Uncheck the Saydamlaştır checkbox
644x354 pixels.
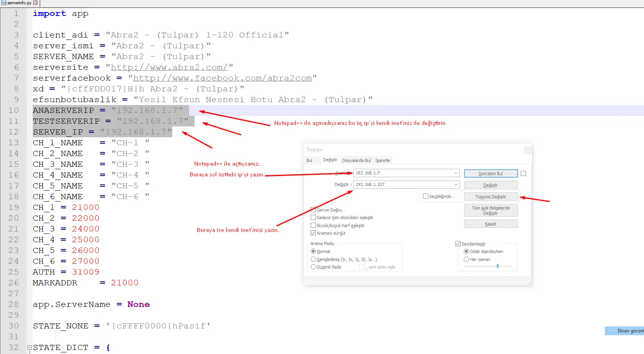(x=458, y=244)
